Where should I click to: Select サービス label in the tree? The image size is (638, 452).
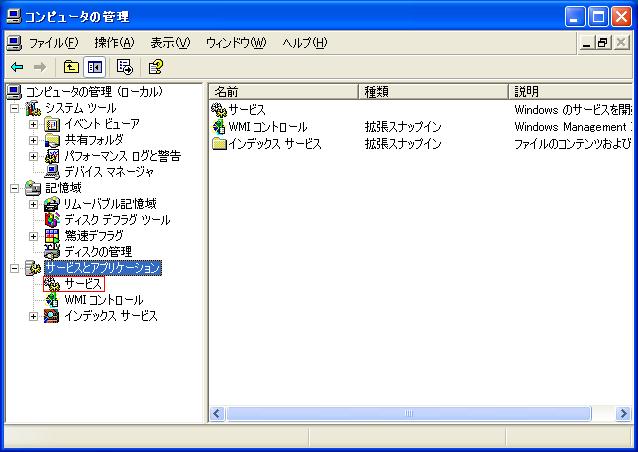coord(83,284)
